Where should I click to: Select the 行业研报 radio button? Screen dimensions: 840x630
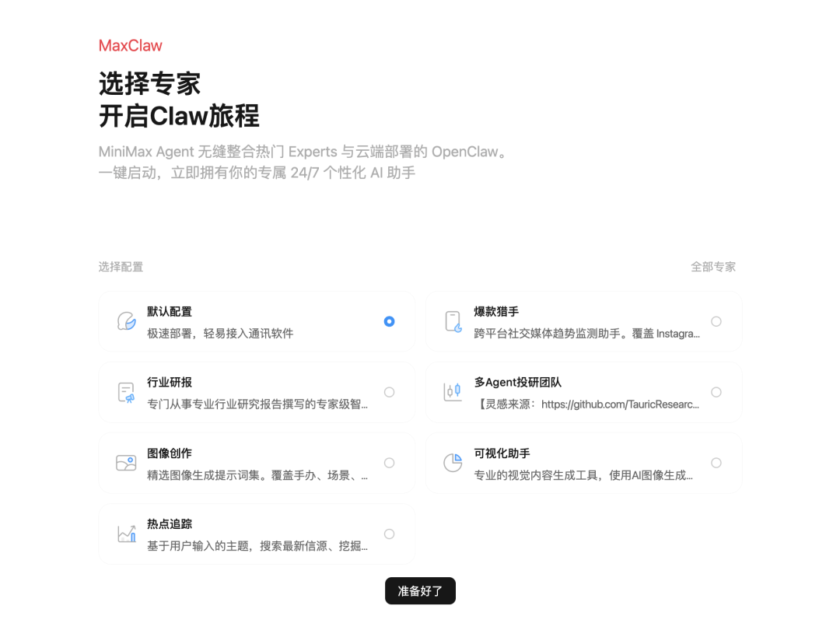coord(389,391)
